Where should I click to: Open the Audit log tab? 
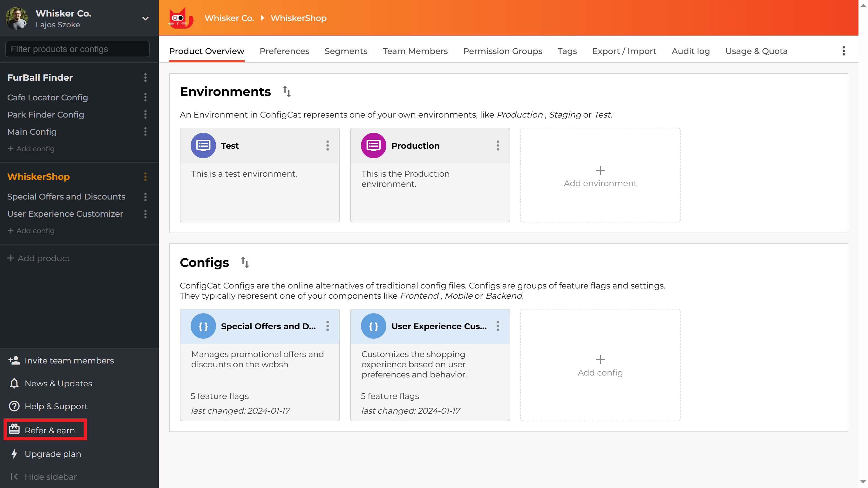tap(690, 51)
